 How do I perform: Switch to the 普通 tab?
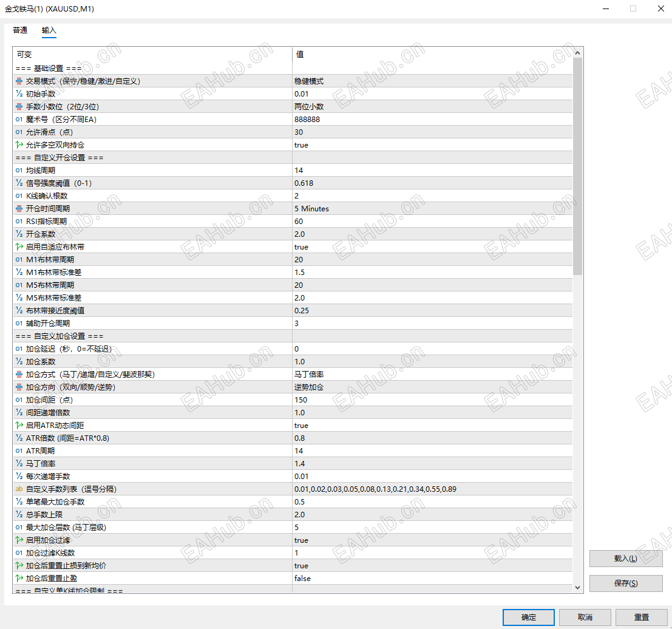point(20,30)
